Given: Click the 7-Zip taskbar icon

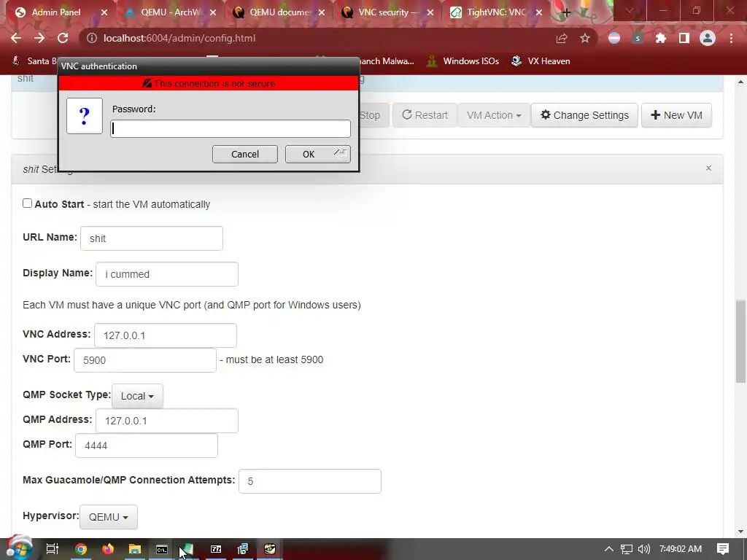Looking at the screenshot, I should coord(216,549).
